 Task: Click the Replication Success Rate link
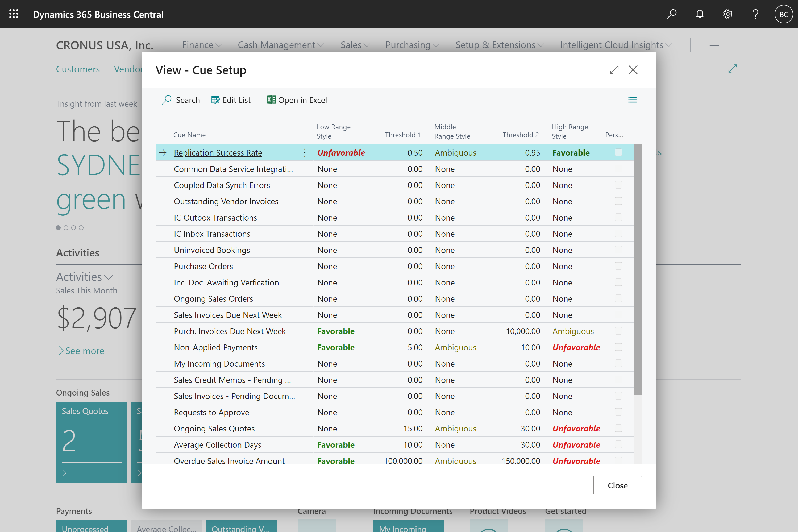click(217, 153)
